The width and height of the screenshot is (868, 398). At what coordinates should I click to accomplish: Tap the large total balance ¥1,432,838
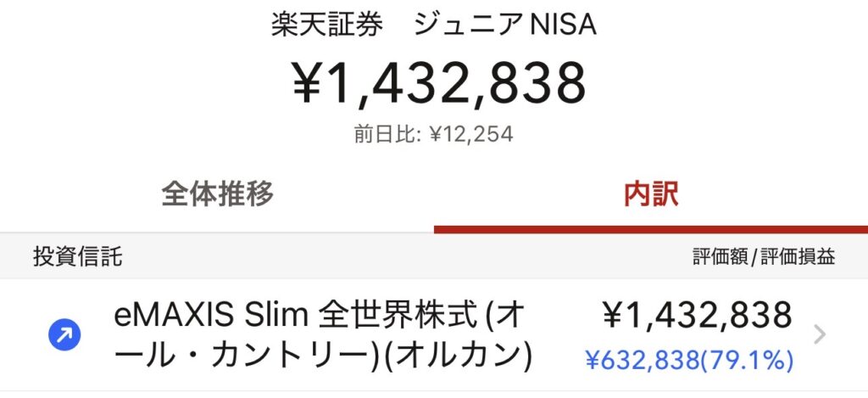(x=439, y=83)
